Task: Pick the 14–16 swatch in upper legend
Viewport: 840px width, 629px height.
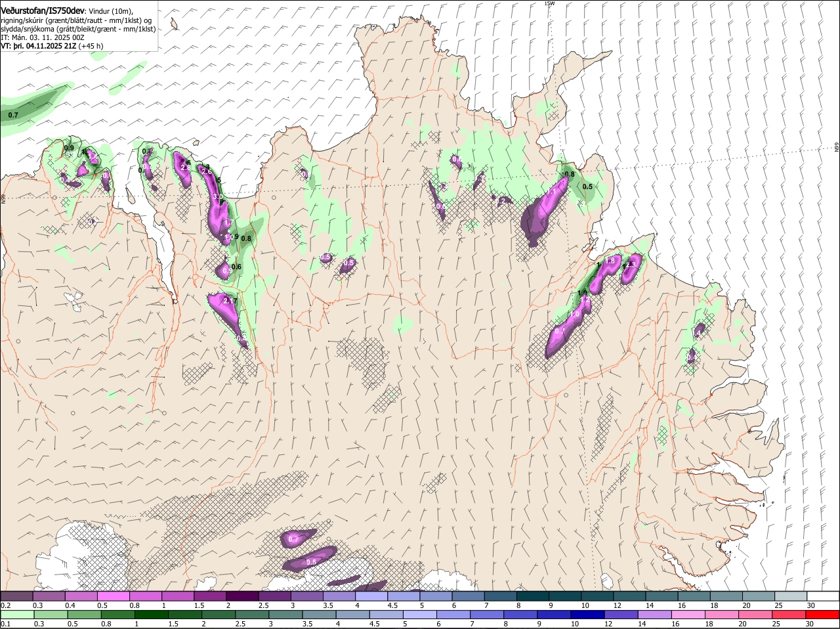Action: click(x=661, y=596)
